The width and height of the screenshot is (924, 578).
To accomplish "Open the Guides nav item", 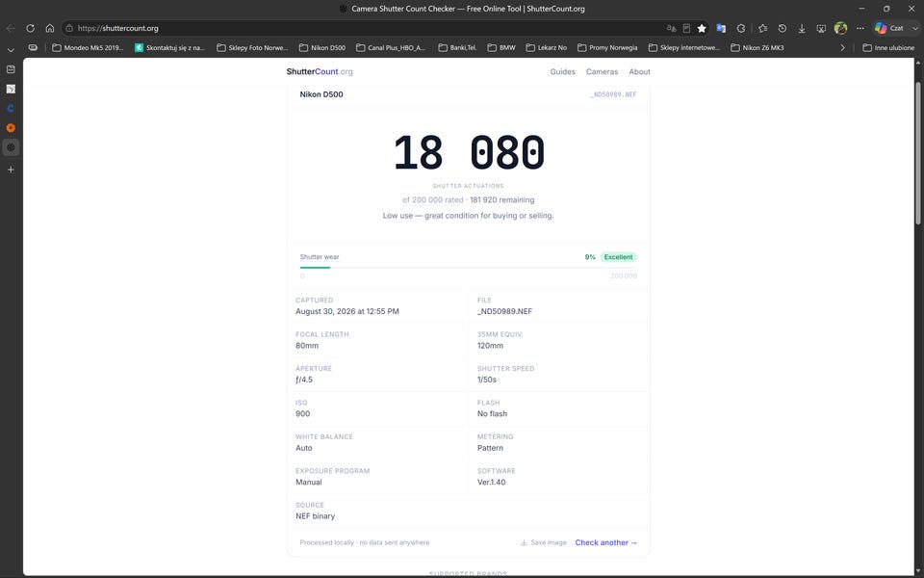I will tap(562, 71).
